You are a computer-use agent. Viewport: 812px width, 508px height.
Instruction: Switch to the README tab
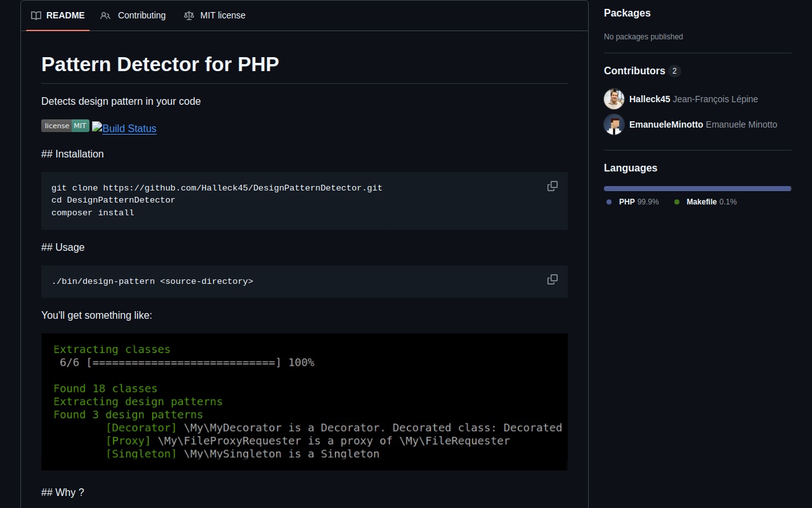tap(58, 15)
